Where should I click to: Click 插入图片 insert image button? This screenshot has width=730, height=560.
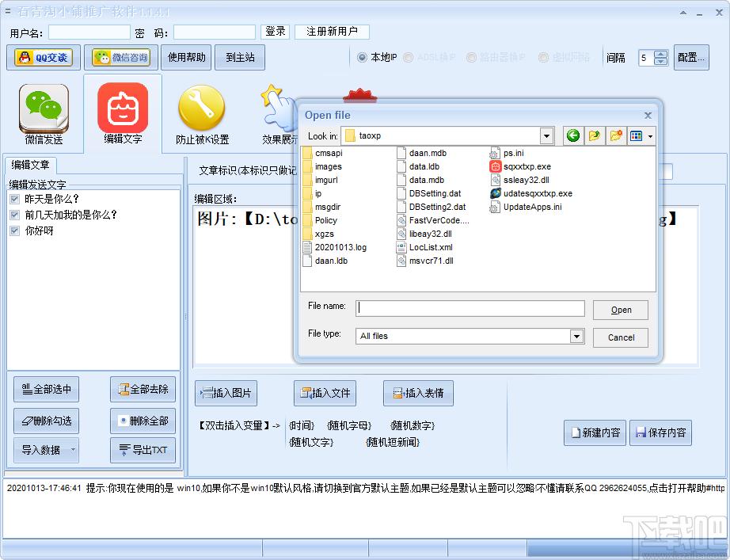click(x=226, y=393)
